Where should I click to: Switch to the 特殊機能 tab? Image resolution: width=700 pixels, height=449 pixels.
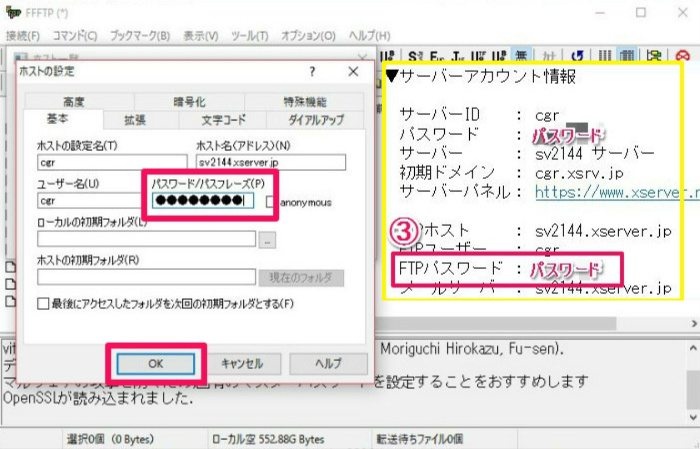click(305, 102)
